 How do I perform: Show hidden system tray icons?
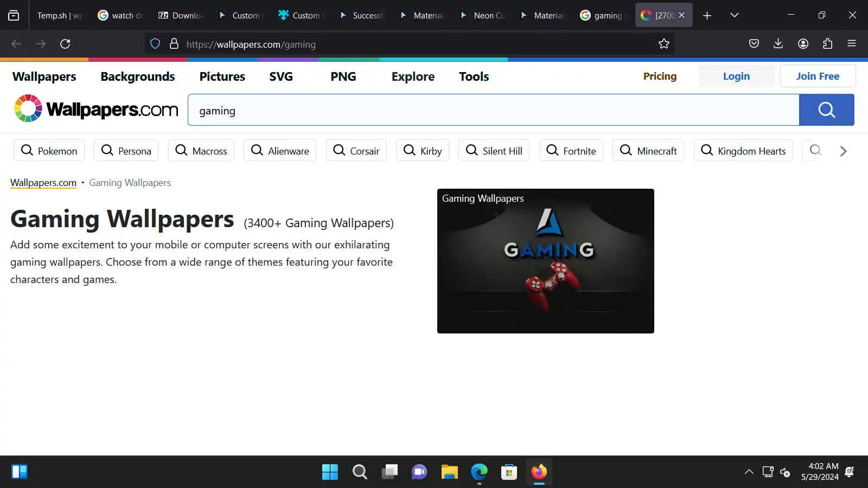click(x=749, y=472)
